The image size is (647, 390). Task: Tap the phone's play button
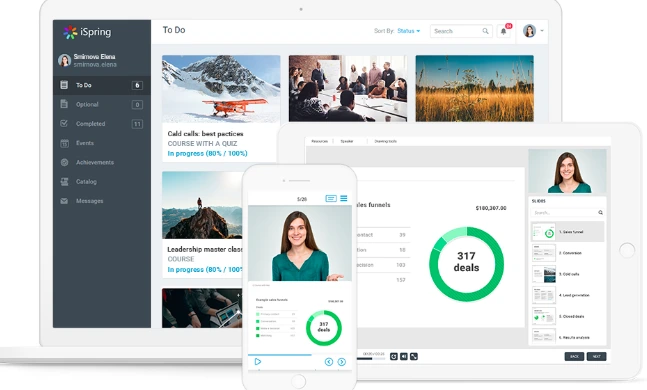tap(258, 362)
